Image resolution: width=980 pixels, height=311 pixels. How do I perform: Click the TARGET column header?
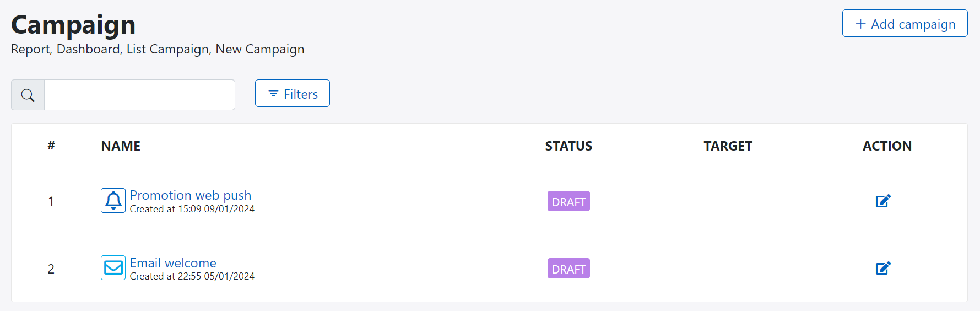coord(728,146)
